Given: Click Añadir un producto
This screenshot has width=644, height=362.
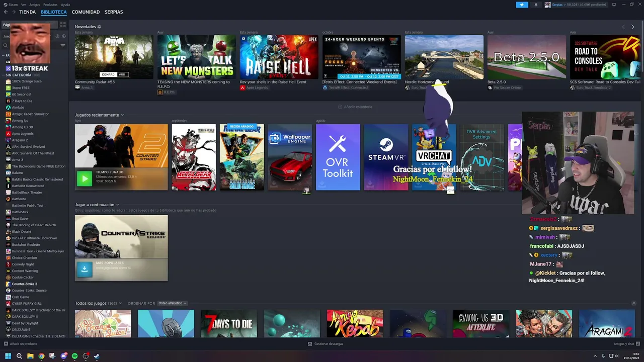Looking at the screenshot, I should coord(21,344).
